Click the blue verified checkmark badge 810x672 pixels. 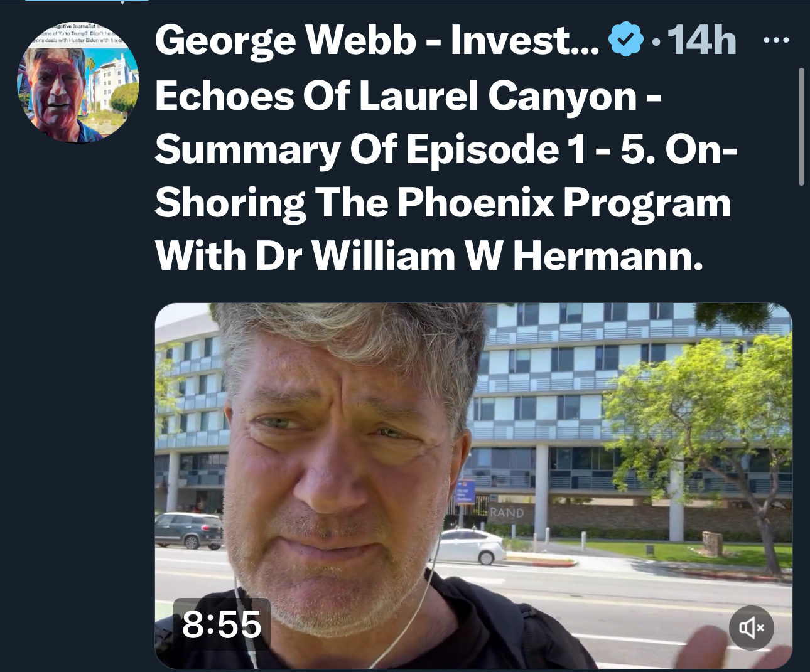(x=626, y=40)
